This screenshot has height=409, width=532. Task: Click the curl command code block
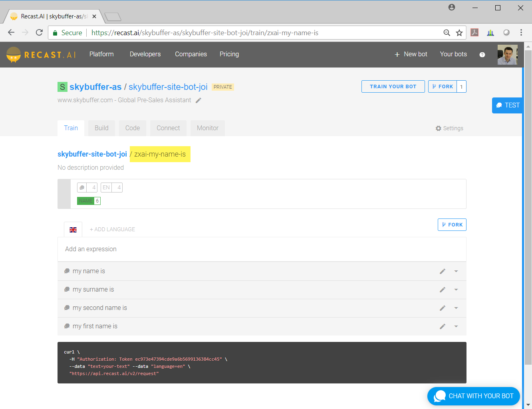coord(262,363)
